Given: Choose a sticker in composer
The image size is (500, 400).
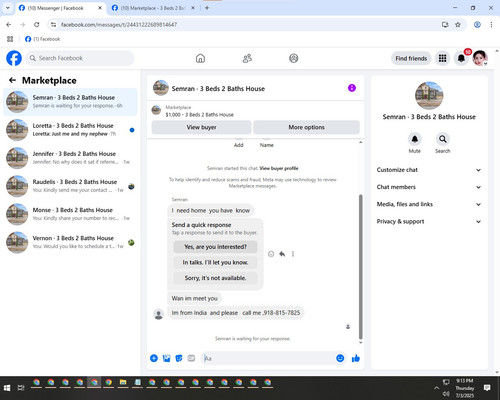Looking at the screenshot, I should click(x=179, y=358).
